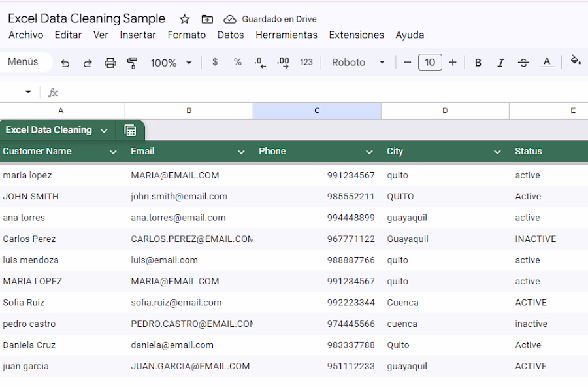Select the cell 'luis@email.com'

(x=189, y=260)
